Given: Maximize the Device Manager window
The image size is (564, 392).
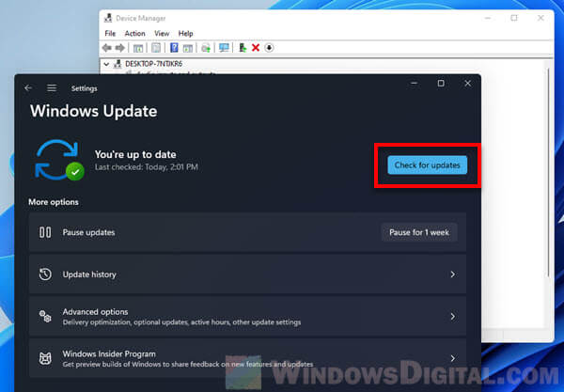Looking at the screenshot, I should tap(514, 18).
